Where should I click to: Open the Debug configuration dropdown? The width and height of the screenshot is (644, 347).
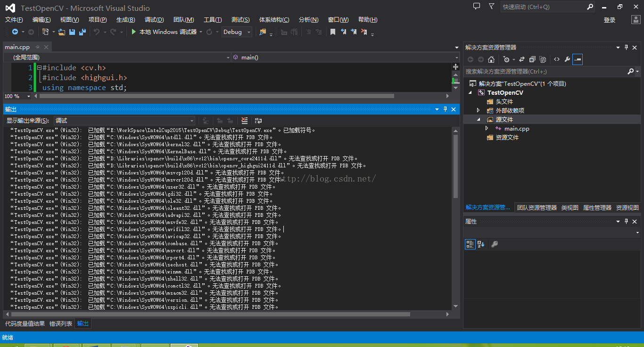pos(237,32)
